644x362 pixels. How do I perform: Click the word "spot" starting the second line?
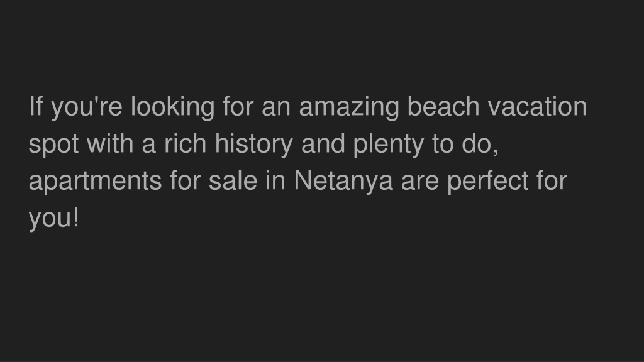coord(53,145)
